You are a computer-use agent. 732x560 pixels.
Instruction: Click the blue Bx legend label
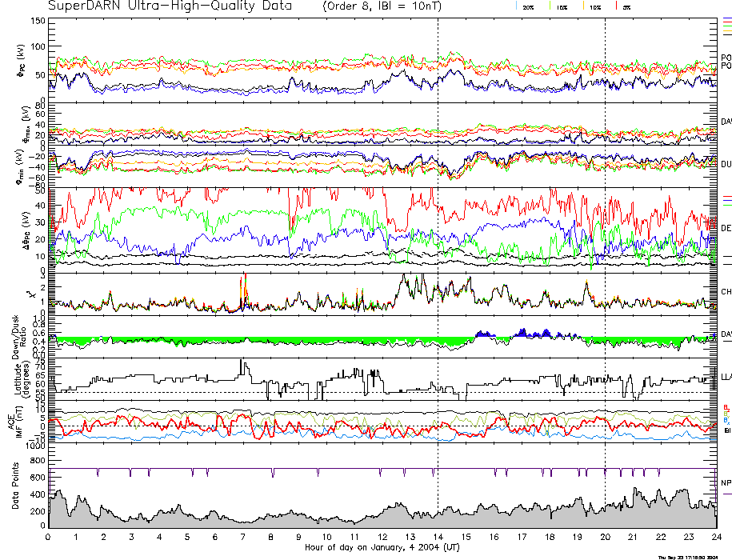pyautogui.click(x=726, y=420)
